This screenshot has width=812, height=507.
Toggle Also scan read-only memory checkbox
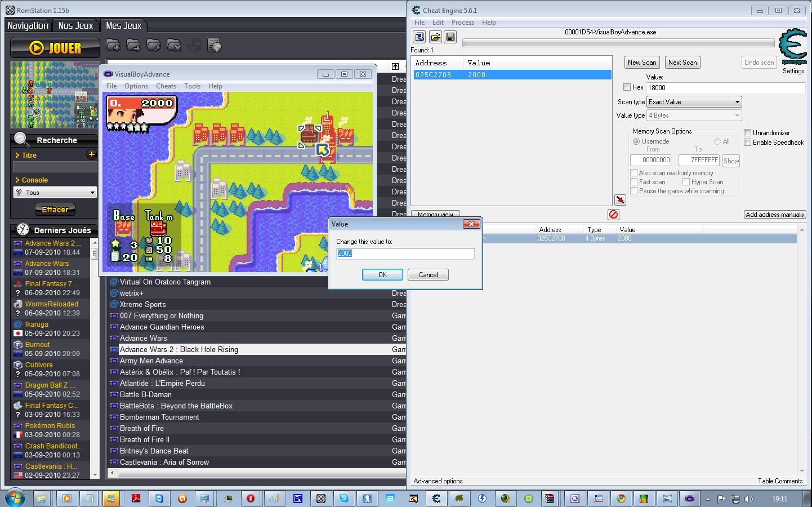coord(633,173)
